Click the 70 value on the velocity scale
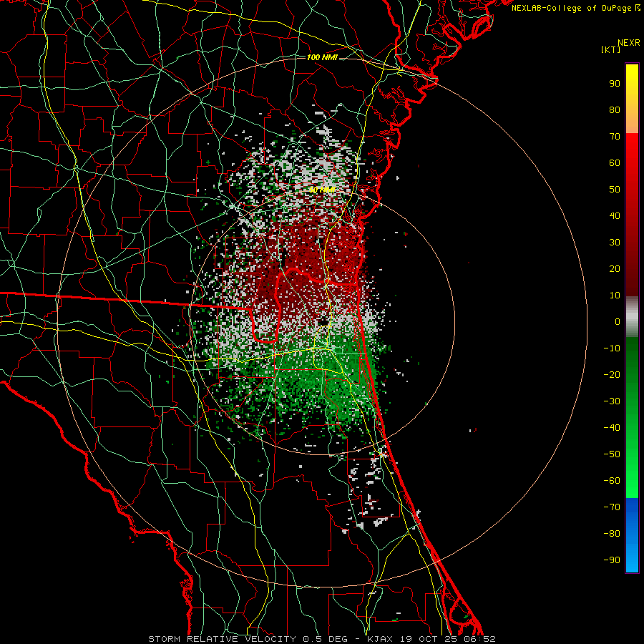Viewport: 644px width, 644px height. [x=615, y=137]
